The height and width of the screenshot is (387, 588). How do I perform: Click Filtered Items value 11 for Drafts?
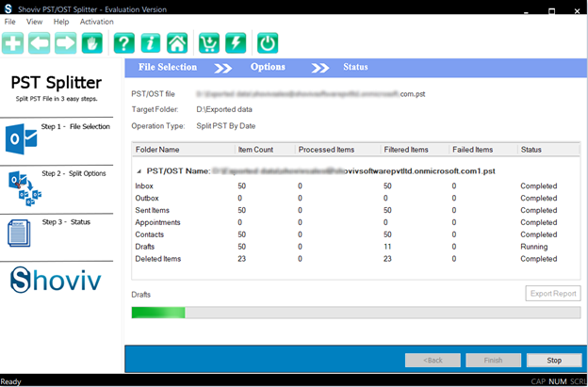click(x=387, y=247)
